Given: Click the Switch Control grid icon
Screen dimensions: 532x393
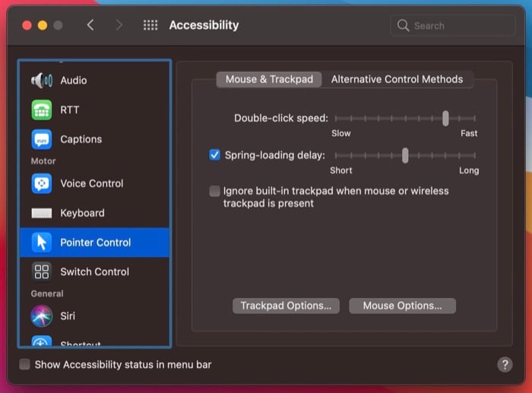Looking at the screenshot, I should tap(42, 272).
